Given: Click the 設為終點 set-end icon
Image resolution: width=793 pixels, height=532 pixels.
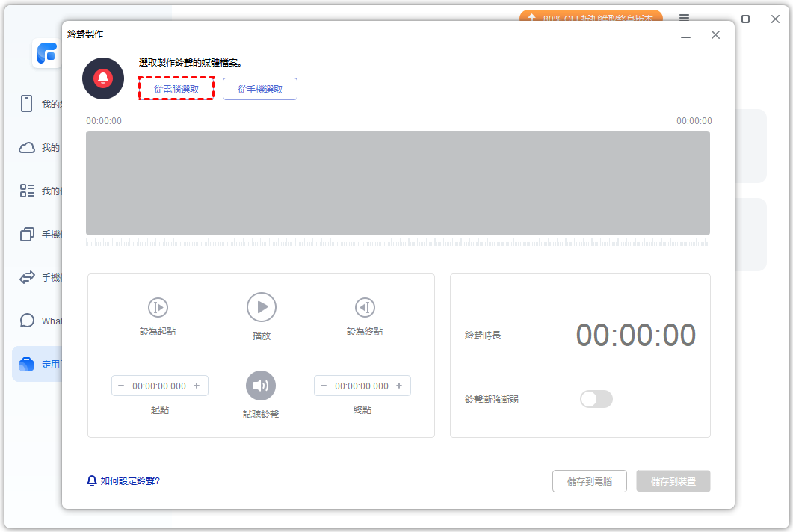Looking at the screenshot, I should 365,307.
